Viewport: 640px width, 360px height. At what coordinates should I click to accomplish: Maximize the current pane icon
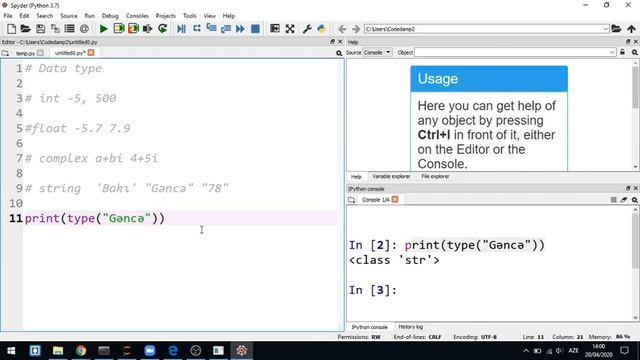click(x=275, y=29)
